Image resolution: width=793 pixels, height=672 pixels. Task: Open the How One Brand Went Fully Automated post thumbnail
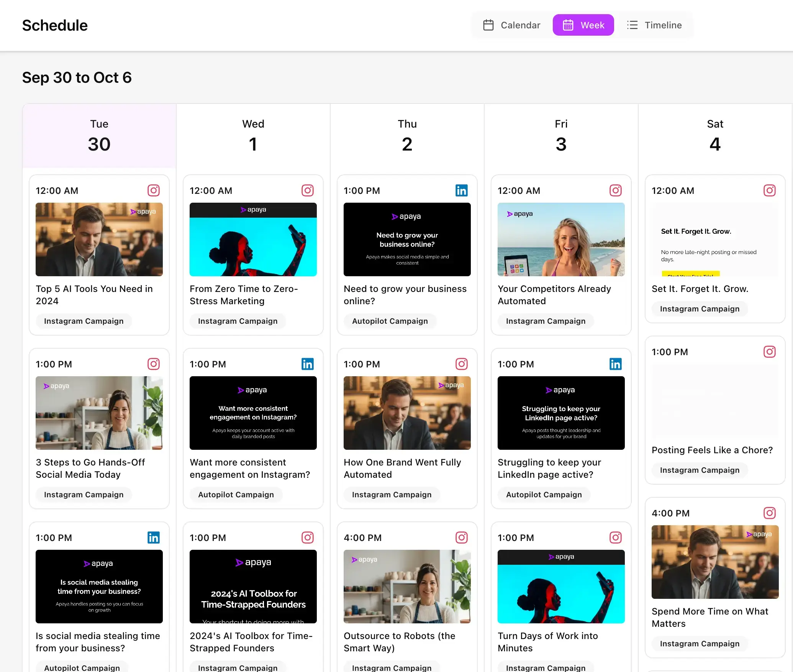point(407,413)
